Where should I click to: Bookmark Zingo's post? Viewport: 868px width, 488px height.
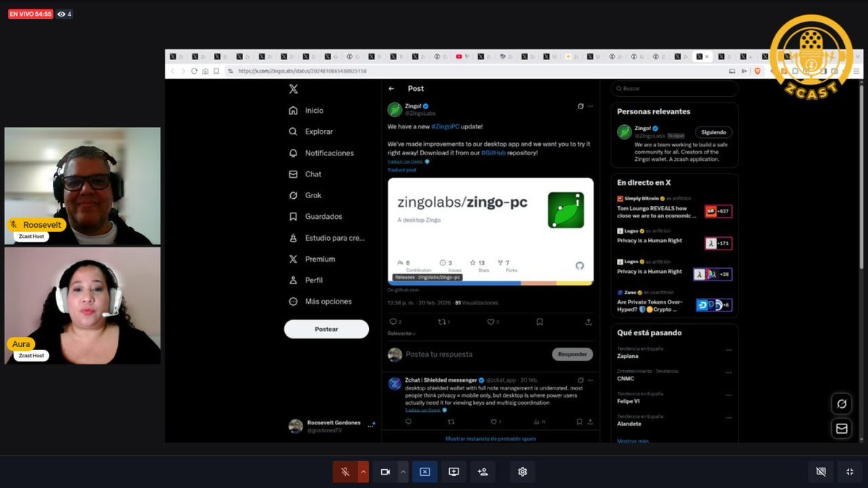tap(540, 322)
